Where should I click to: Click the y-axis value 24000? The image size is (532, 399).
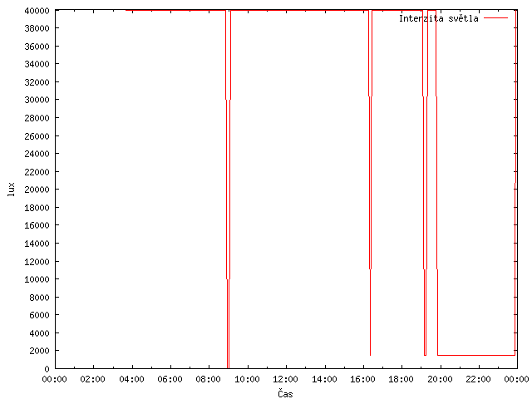pos(37,154)
